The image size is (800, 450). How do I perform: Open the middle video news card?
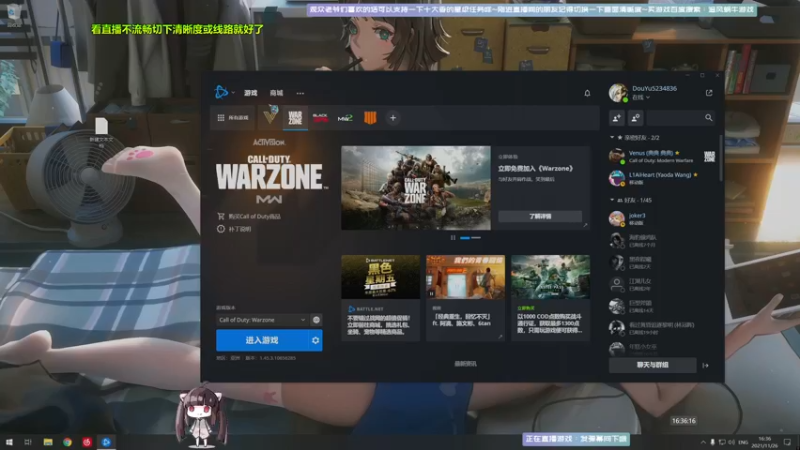(x=465, y=297)
